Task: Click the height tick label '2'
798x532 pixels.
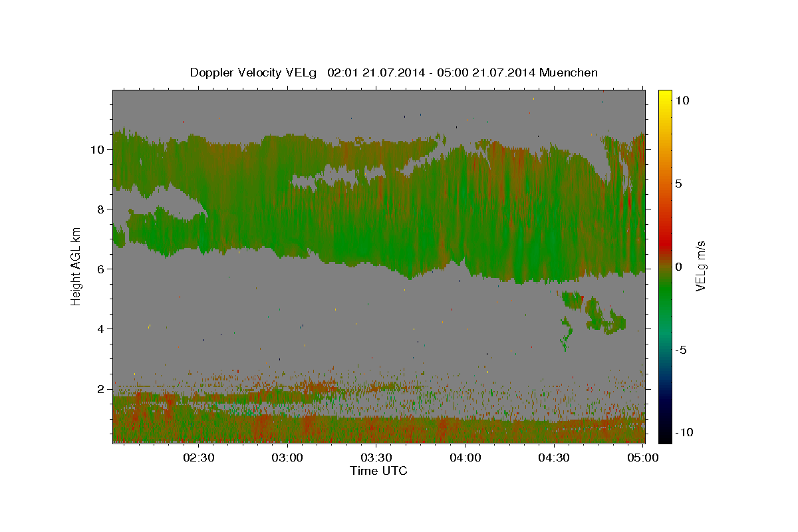Action: point(102,388)
